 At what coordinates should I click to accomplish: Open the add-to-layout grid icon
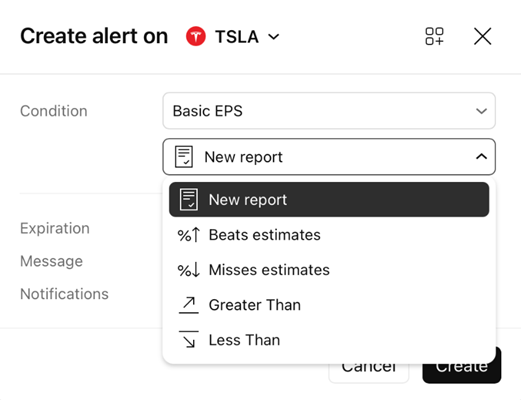434,36
